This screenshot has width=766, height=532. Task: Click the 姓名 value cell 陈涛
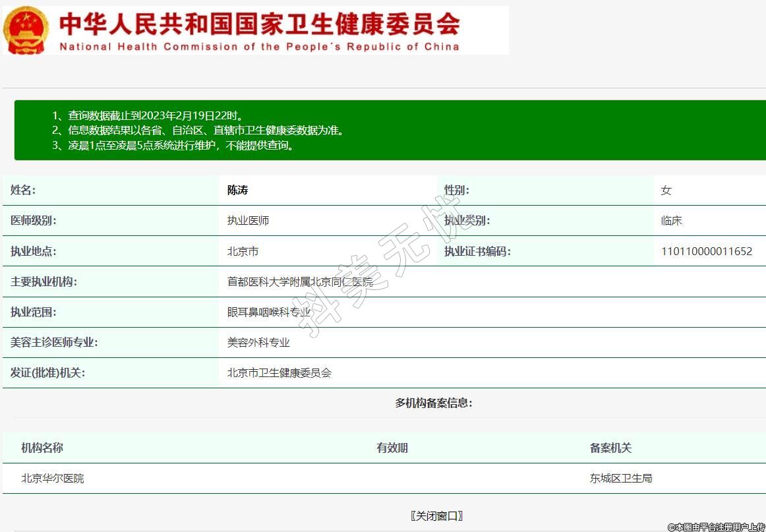(238, 191)
